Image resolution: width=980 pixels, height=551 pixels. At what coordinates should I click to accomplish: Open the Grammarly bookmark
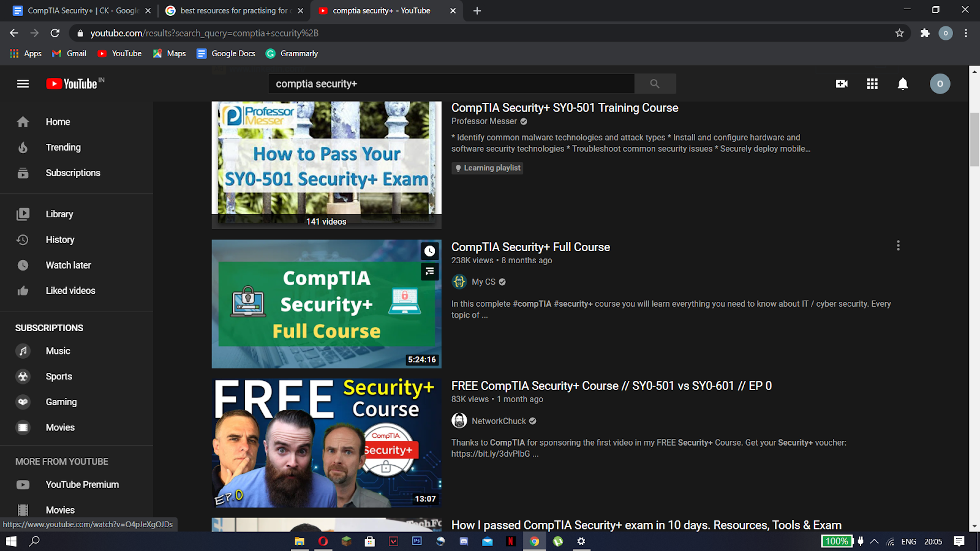292,53
